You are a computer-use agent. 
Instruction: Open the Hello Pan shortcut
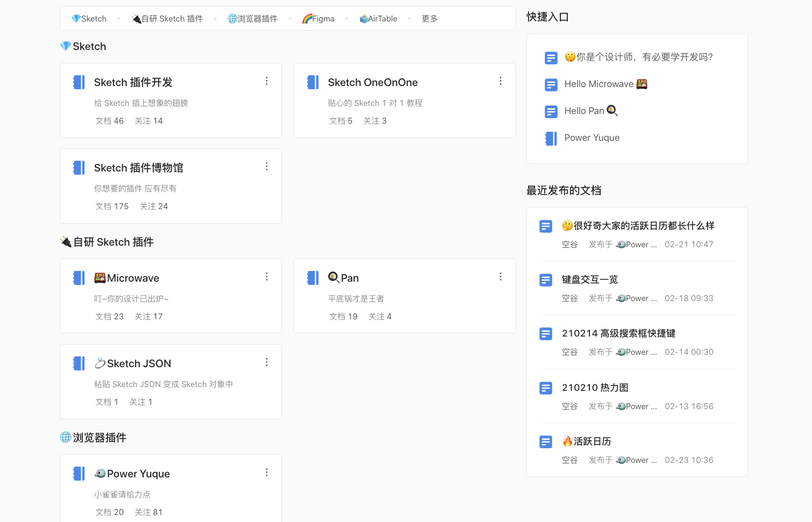click(592, 111)
